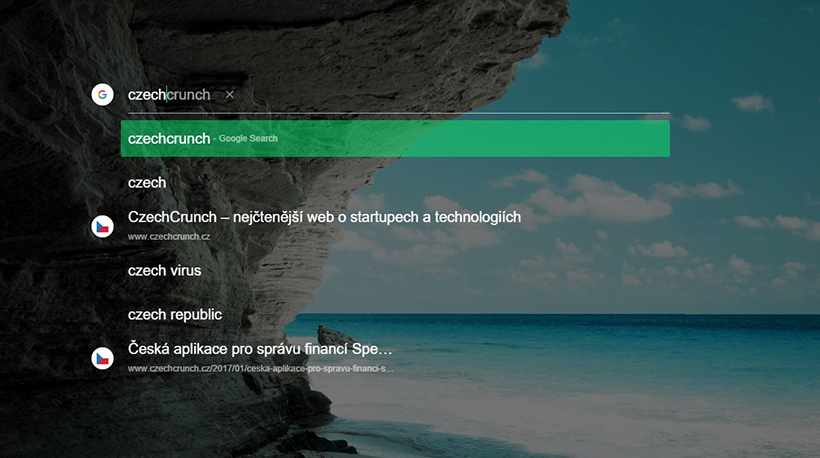Open the CzechCrunch nejčtenější web result title
This screenshot has width=820, height=458.
pos(324,217)
